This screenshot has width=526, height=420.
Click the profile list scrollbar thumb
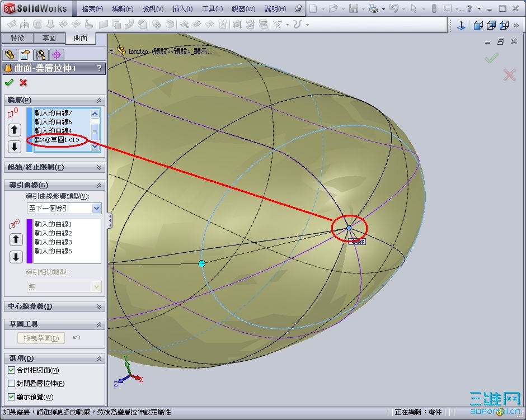[x=95, y=131]
